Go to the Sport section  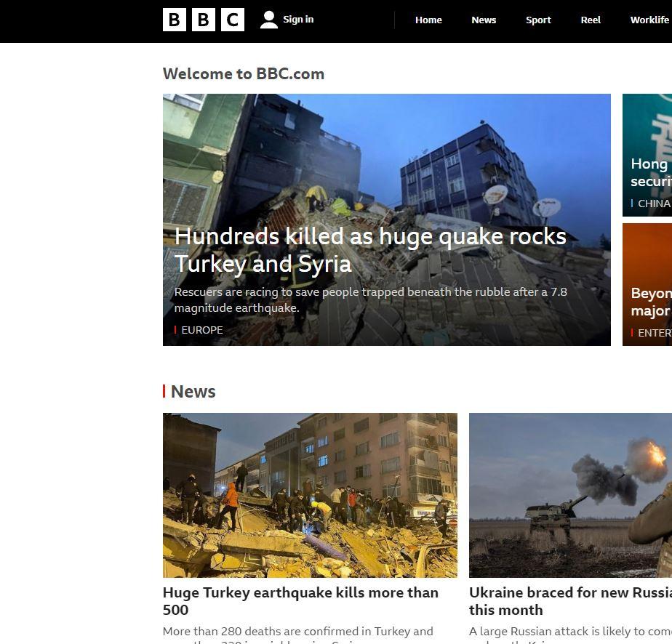coord(538,20)
